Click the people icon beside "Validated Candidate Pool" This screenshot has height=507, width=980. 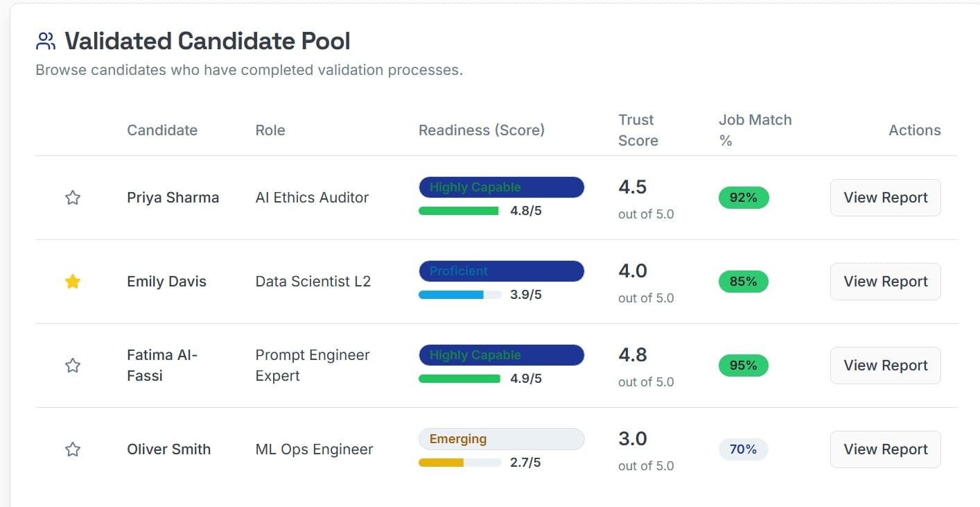[45, 40]
